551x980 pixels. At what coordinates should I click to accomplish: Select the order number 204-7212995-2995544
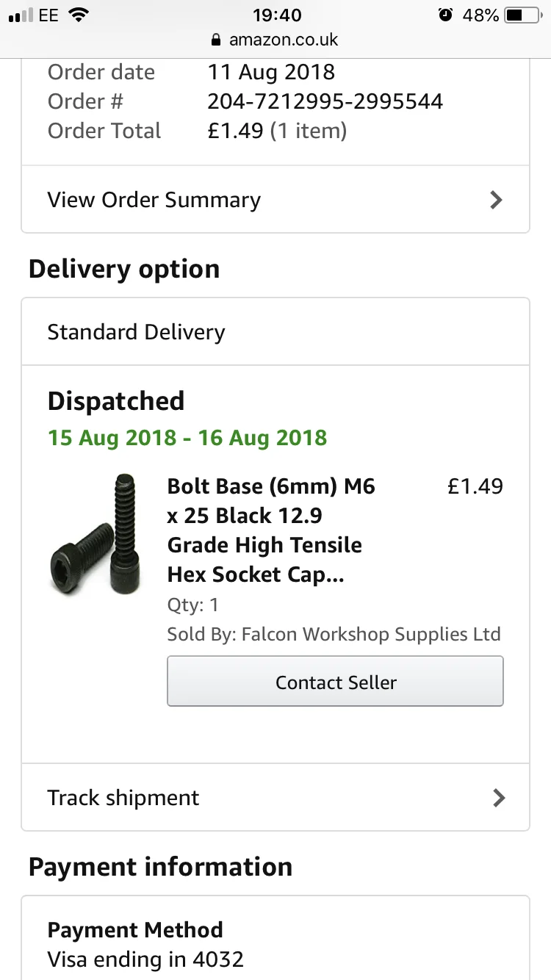[x=325, y=101]
